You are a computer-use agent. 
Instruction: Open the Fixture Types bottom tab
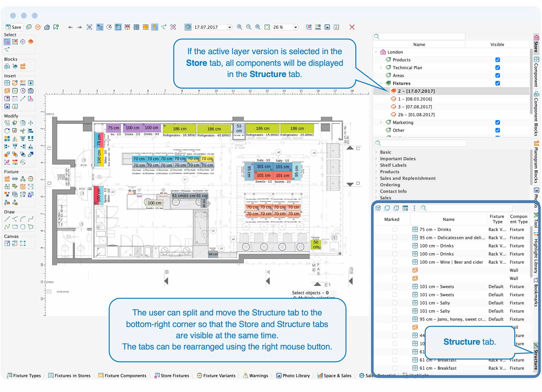[24, 375]
